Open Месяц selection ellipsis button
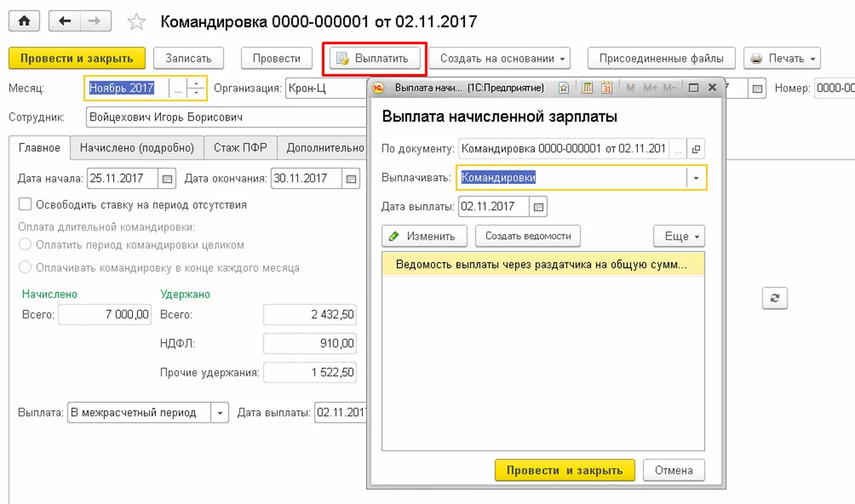The image size is (855, 504). 178,88
